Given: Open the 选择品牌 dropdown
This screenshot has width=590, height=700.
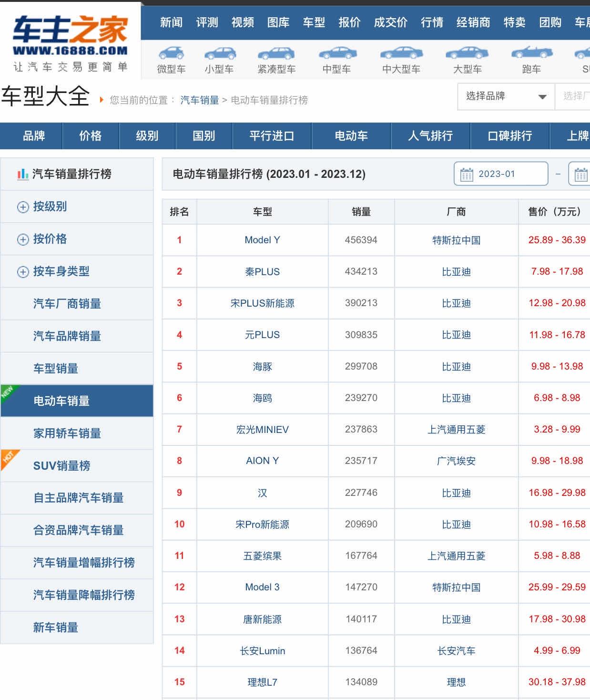Looking at the screenshot, I should (505, 96).
